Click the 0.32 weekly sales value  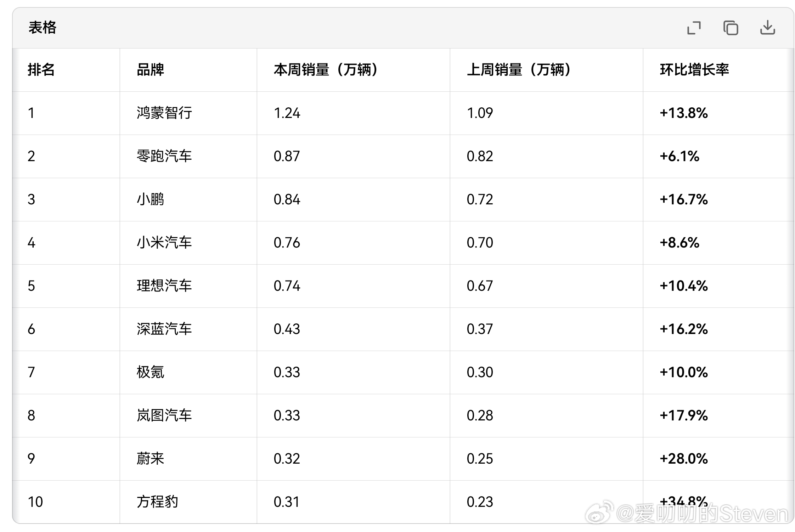(287, 459)
